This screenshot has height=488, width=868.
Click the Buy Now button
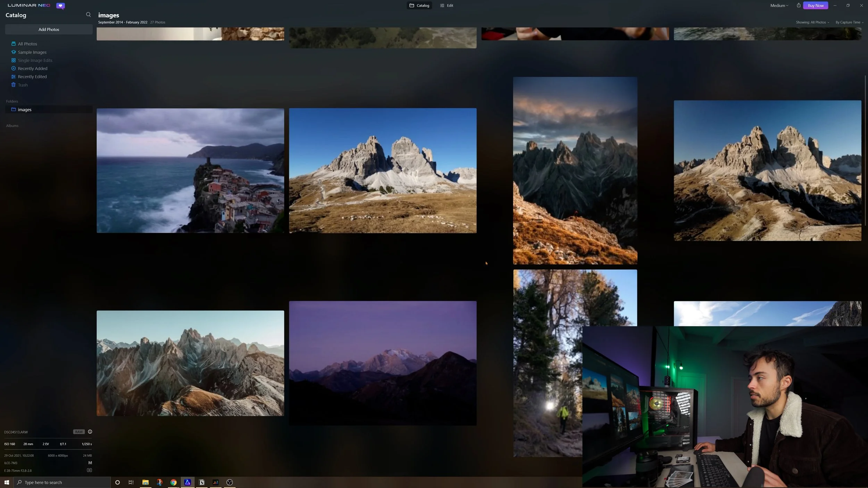pyautogui.click(x=815, y=6)
